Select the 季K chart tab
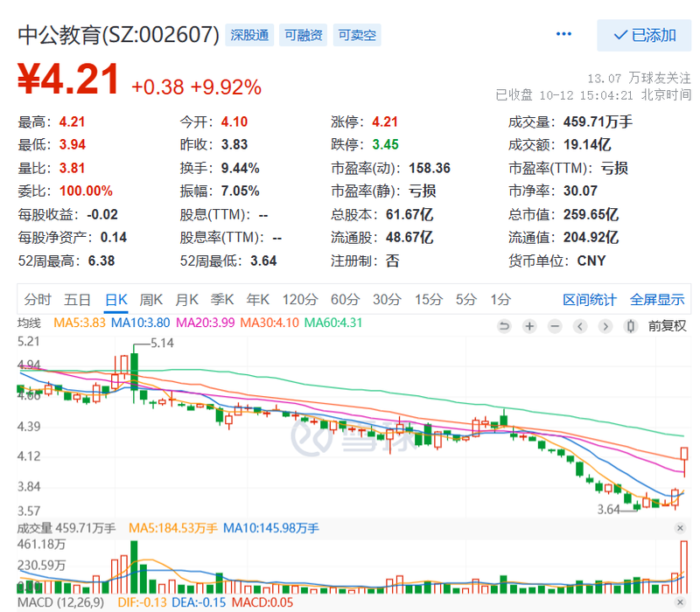The width and height of the screenshot is (700, 612). click(222, 299)
